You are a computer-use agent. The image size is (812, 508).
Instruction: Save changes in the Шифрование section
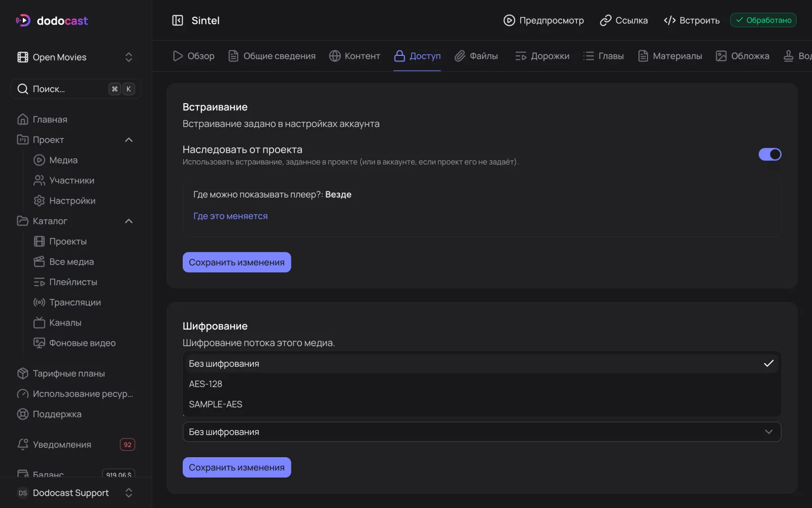click(x=236, y=467)
